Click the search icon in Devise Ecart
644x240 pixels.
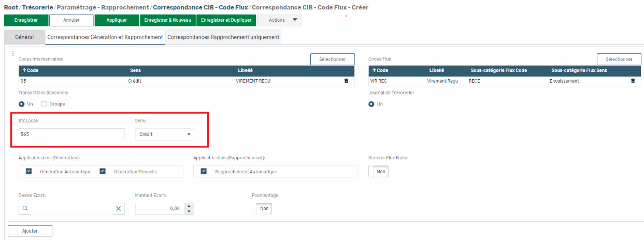point(25,208)
